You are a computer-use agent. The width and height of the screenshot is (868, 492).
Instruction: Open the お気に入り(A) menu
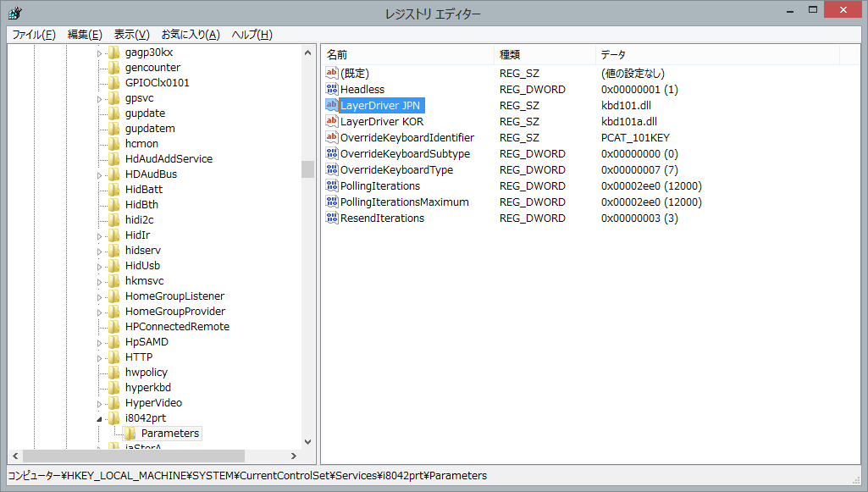190,34
